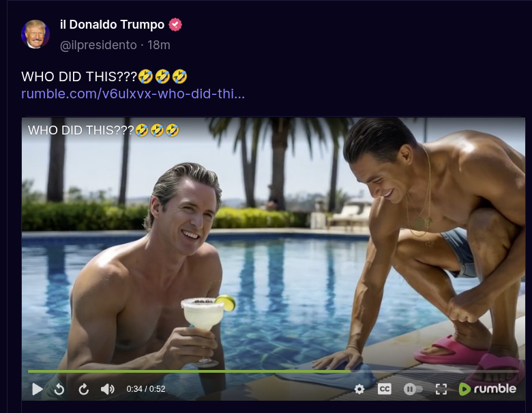Viewport: 532px width, 413px height.
Task: Play the Rumble video
Action: click(x=38, y=389)
